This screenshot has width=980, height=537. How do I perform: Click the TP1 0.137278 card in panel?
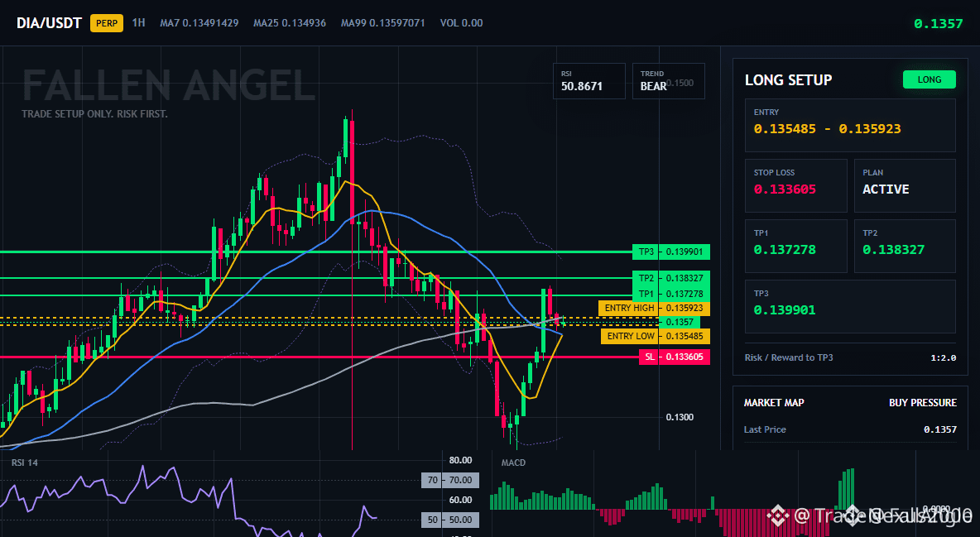click(x=795, y=246)
